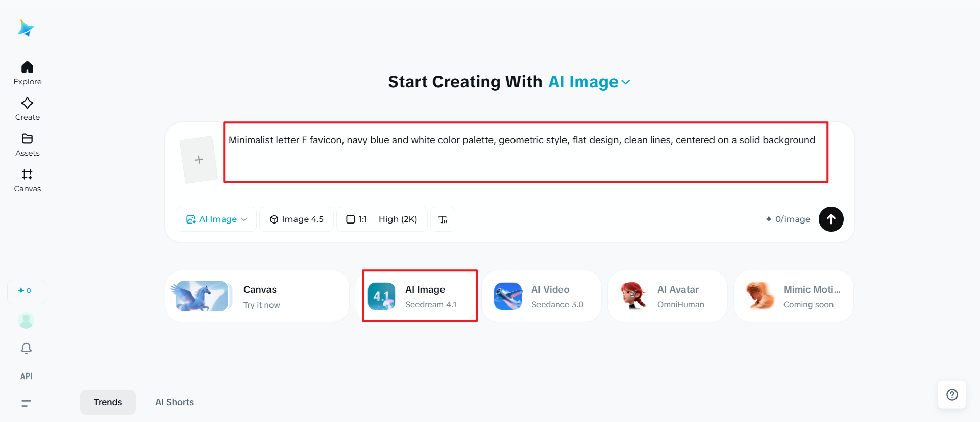The width and height of the screenshot is (980, 422).
Task: Open the Assets folder icon
Action: 27,139
